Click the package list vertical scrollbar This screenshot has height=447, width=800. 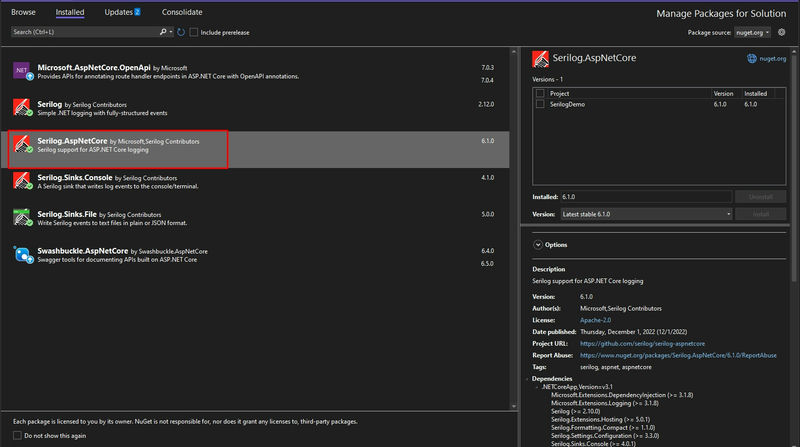[x=514, y=229]
